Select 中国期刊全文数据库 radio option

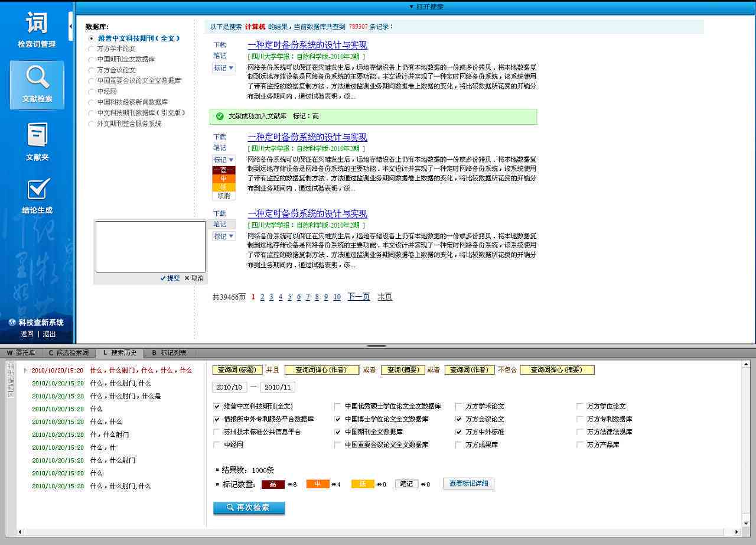click(x=91, y=60)
